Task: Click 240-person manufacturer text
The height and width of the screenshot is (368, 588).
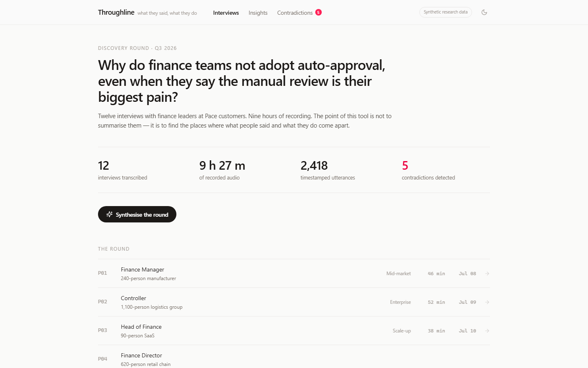Action: coord(148,278)
